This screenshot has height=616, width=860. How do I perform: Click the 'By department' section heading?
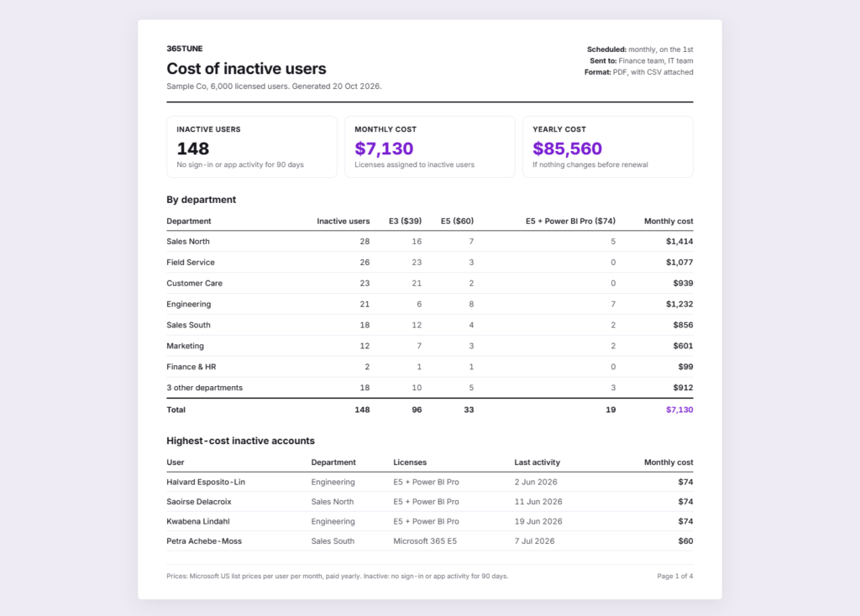[x=202, y=200]
